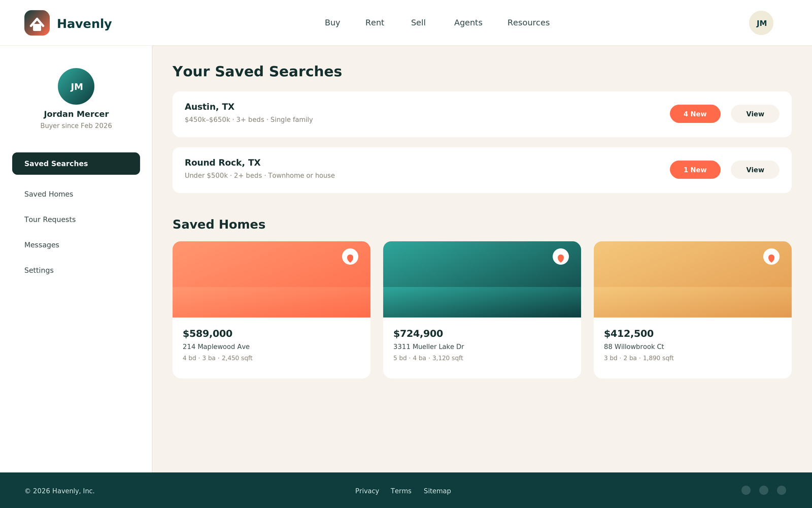This screenshot has height=508, width=812.
Task: Show the 4 New Austin listings
Action: tap(695, 114)
